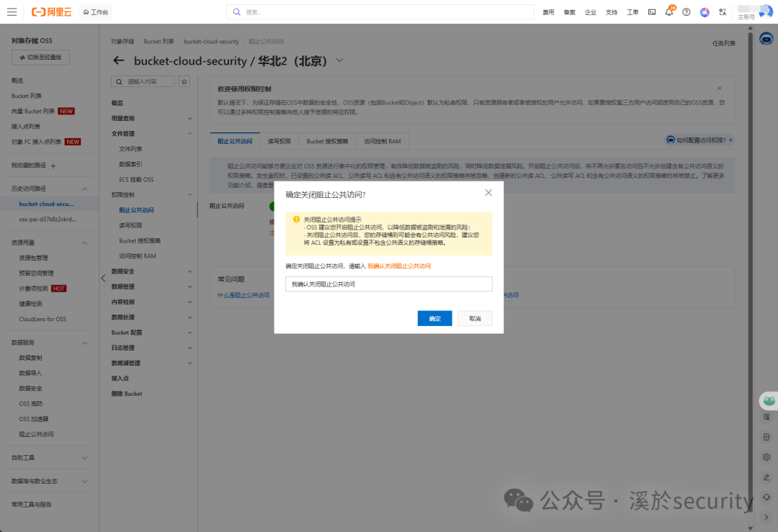Launch the CloudShell terminal icon

click(x=652, y=12)
